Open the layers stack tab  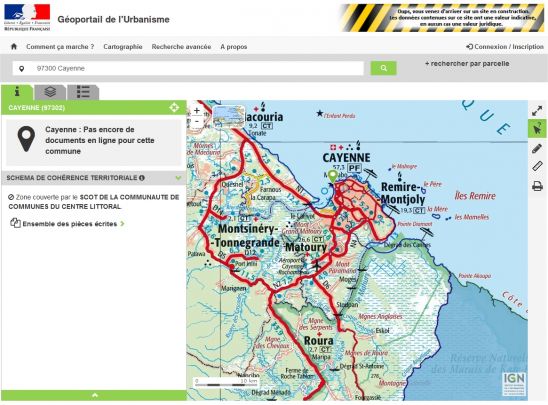[50, 92]
